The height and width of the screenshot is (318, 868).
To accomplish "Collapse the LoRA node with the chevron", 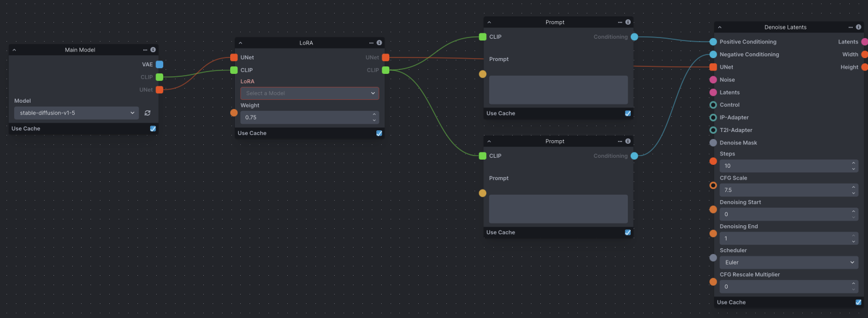I will point(240,43).
